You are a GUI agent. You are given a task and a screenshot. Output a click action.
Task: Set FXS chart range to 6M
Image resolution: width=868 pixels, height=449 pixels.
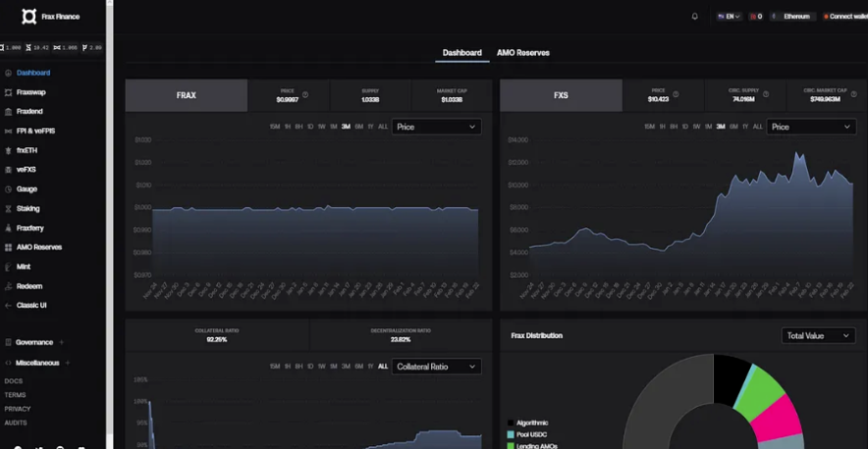pos(733,127)
